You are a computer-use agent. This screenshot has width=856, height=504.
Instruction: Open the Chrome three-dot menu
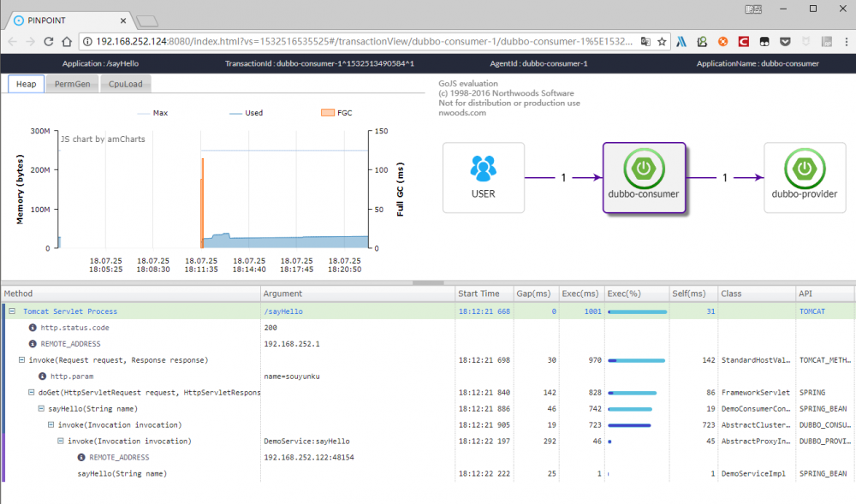pyautogui.click(x=847, y=41)
